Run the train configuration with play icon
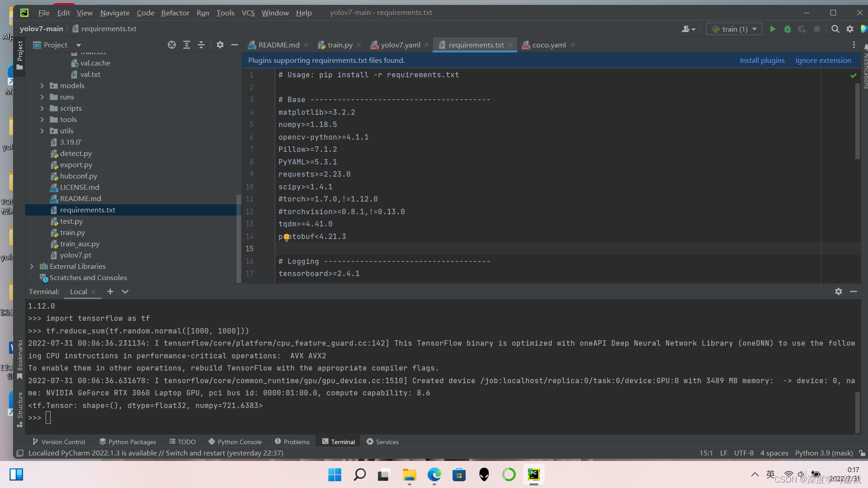 click(x=773, y=29)
